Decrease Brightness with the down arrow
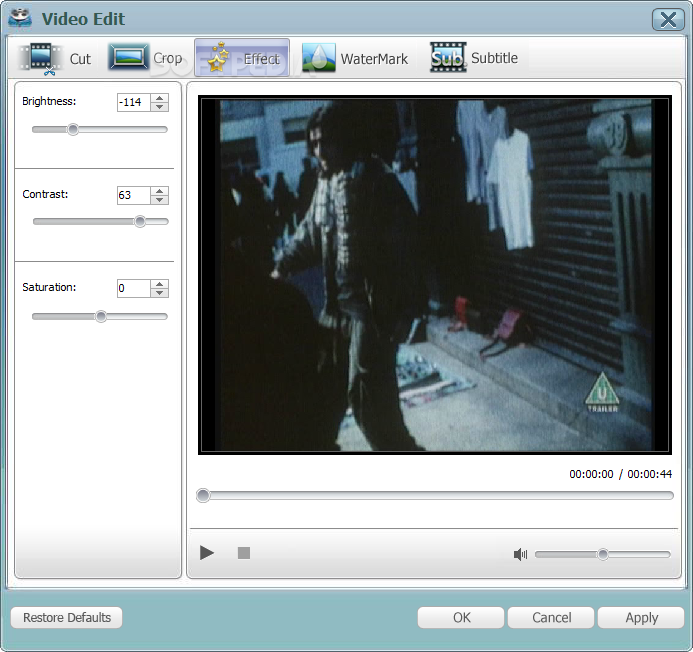 point(160,107)
